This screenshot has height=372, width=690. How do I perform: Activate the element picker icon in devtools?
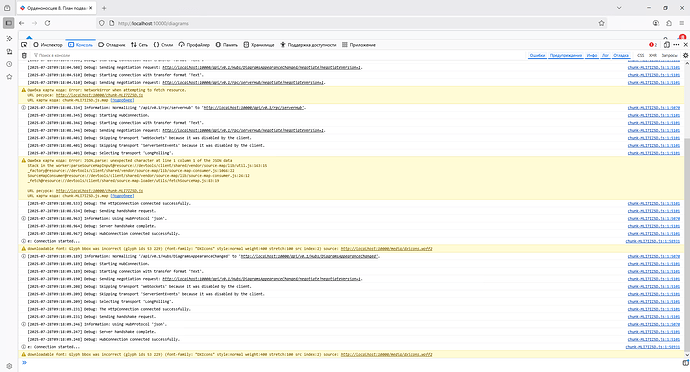click(x=24, y=45)
